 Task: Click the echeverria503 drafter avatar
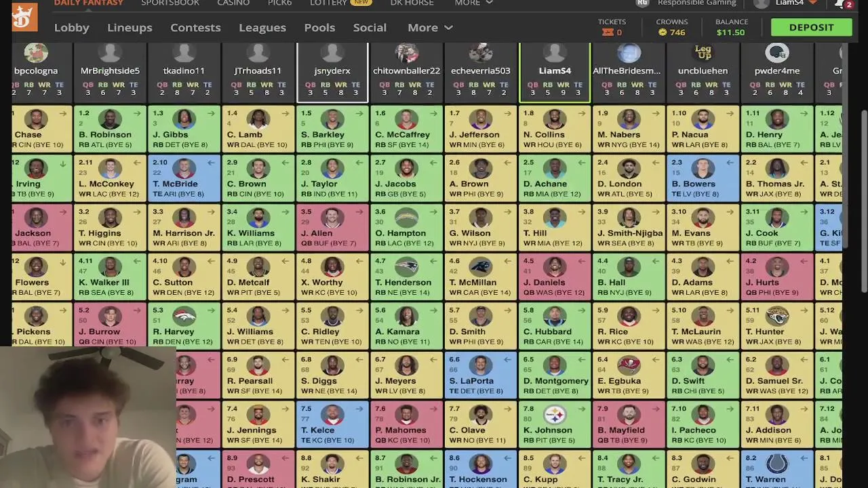(x=480, y=54)
